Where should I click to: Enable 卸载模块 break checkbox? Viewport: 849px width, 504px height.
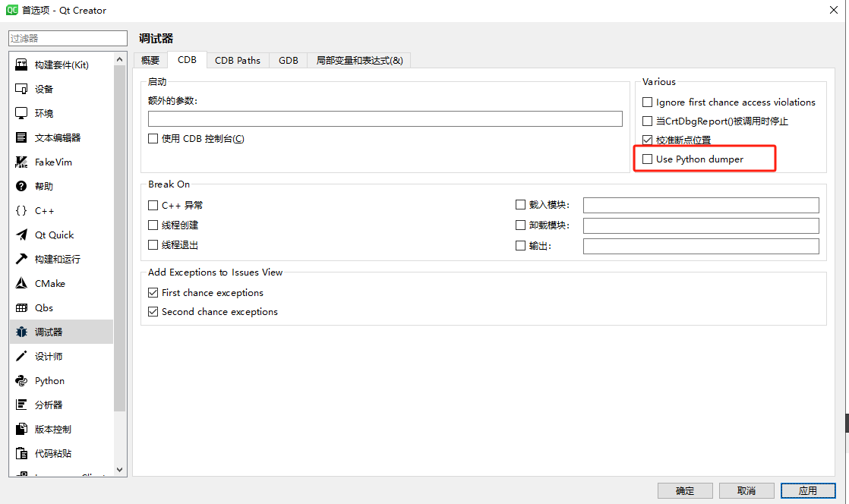pos(520,225)
